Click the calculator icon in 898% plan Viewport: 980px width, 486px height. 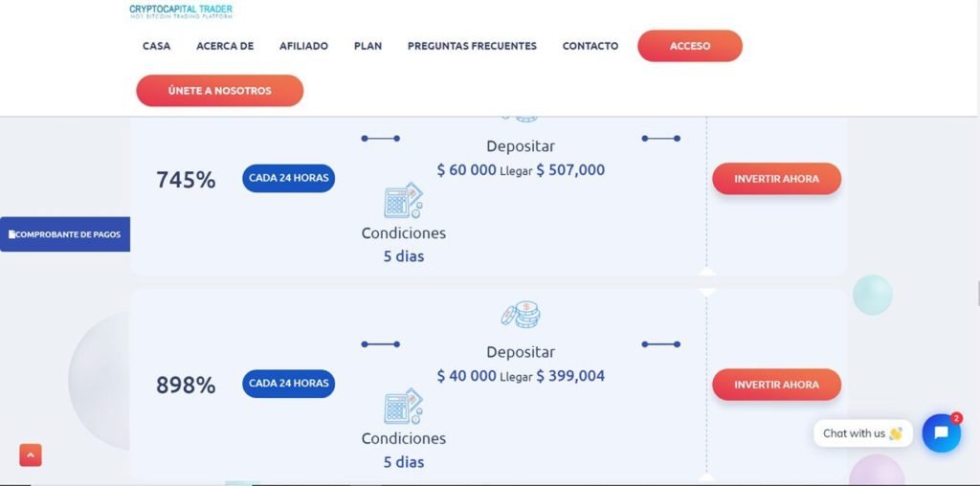coord(403,407)
